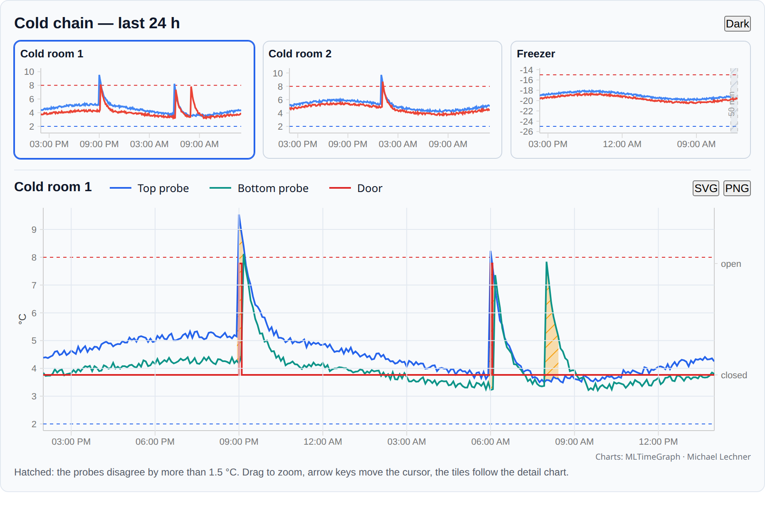Click the 06:00 AM label on detail chart axis
The width and height of the screenshot is (765, 532).
490,442
